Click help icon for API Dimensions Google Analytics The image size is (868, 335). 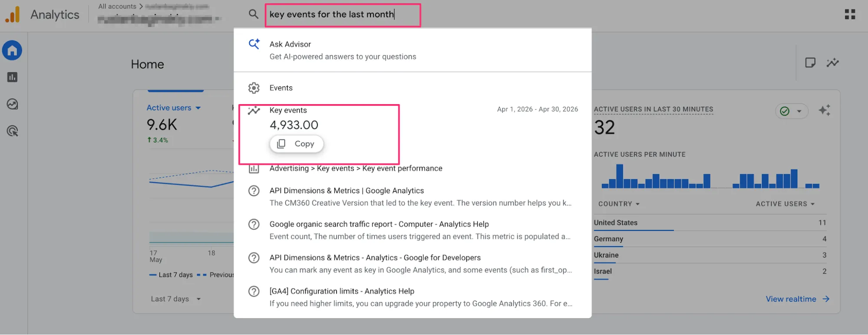pyautogui.click(x=254, y=191)
